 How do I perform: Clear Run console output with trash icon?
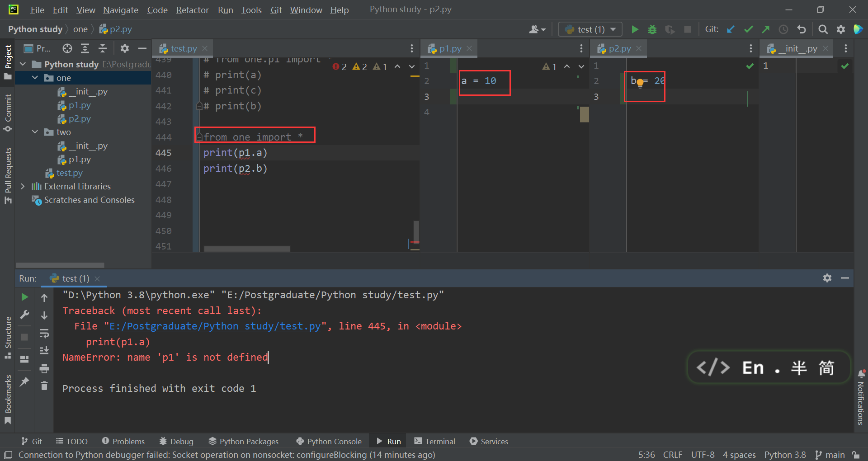(x=44, y=386)
